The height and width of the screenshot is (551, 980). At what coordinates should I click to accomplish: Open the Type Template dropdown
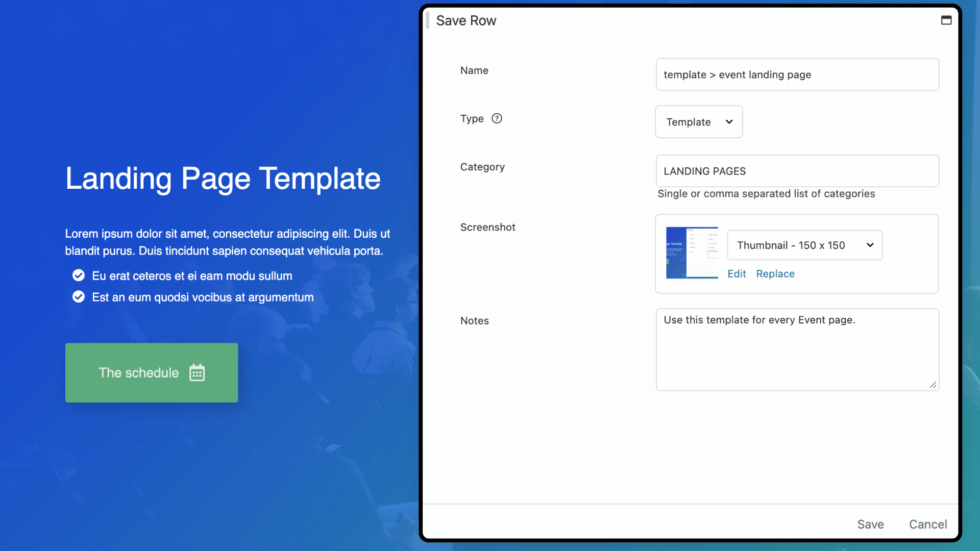pos(698,122)
